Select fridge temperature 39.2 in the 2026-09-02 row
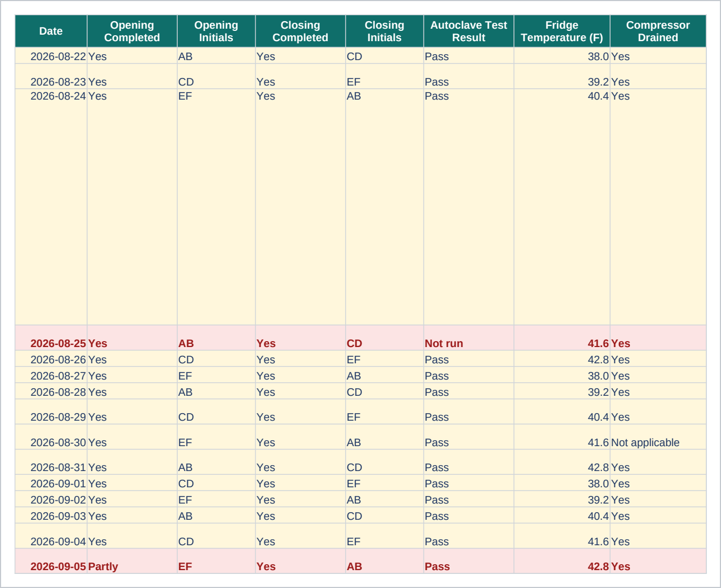 point(562,499)
